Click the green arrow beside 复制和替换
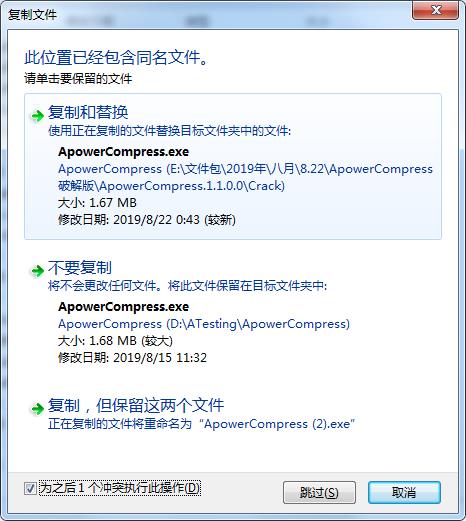 (37, 116)
